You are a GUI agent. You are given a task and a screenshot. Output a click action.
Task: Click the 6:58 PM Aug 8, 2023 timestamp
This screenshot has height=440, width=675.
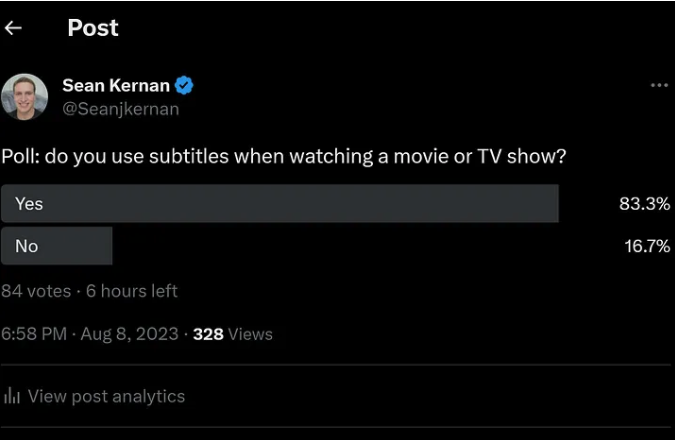(90, 334)
